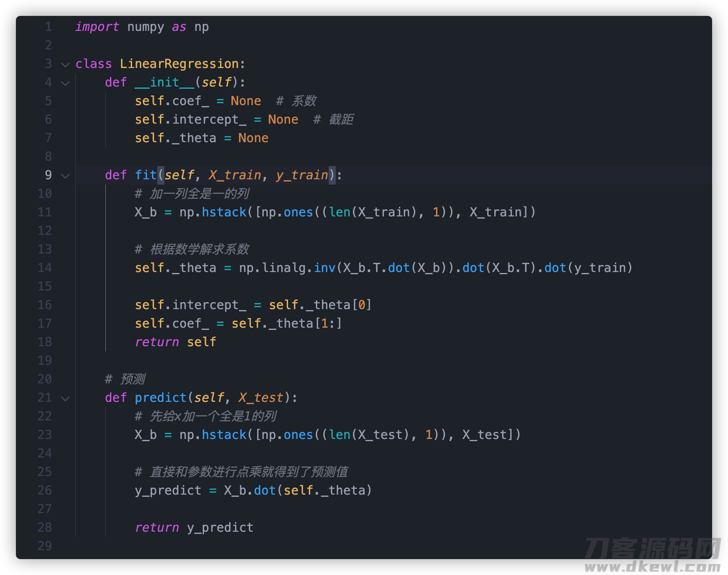This screenshot has height=575, width=728.
Task: Click 'X_train' parameter in fit definition
Action: [235, 175]
